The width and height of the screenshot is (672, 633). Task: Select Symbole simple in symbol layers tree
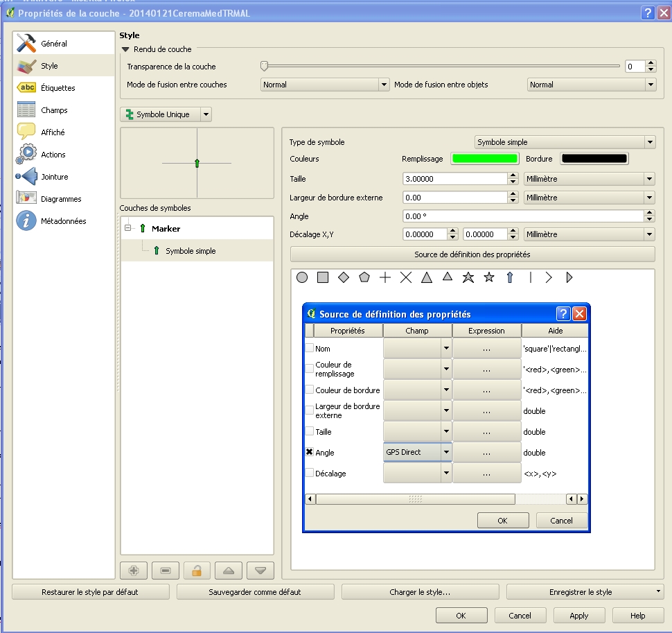(191, 251)
